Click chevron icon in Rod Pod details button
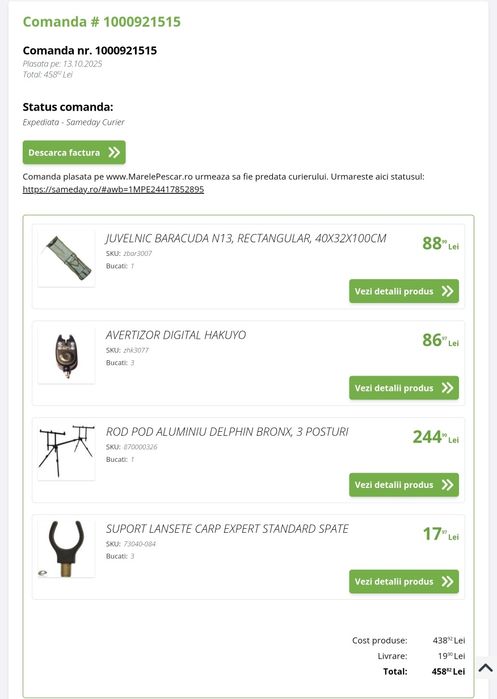The width and height of the screenshot is (497, 699). [x=447, y=485]
